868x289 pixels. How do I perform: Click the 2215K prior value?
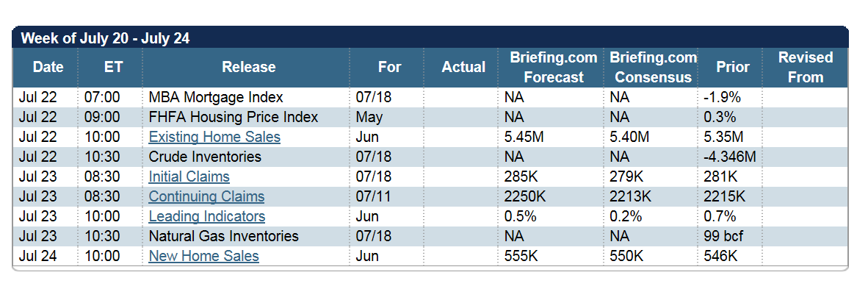pyautogui.click(x=725, y=196)
